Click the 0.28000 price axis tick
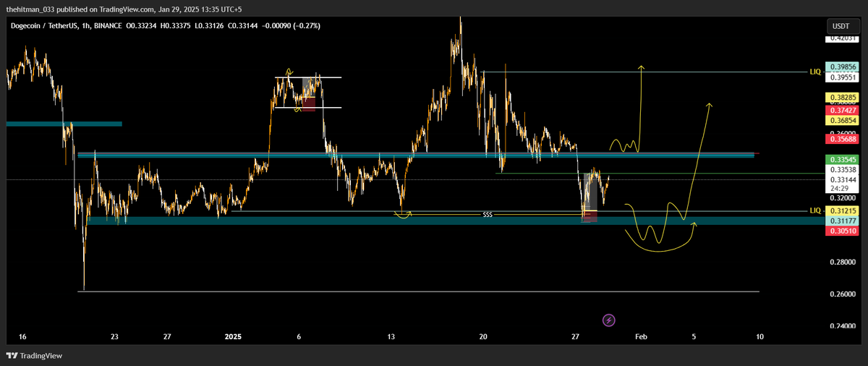Screen dimensions: 868x366 [x=841, y=262]
